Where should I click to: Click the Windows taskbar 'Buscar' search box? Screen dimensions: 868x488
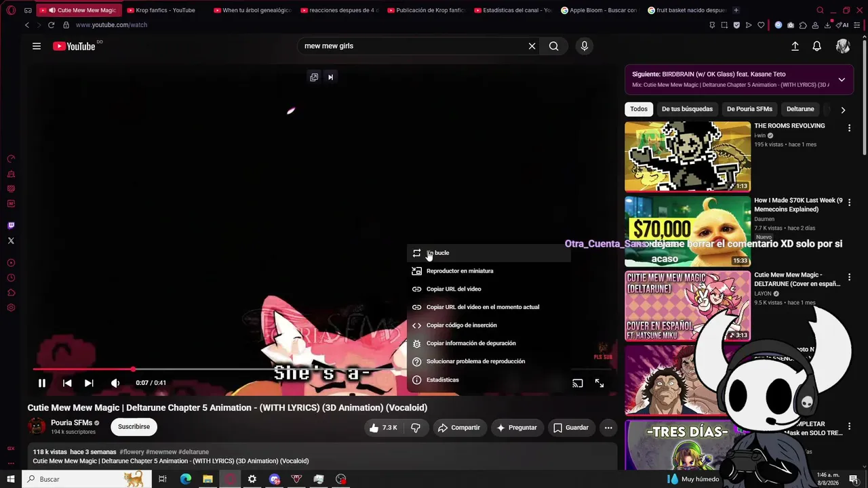pos(85,479)
